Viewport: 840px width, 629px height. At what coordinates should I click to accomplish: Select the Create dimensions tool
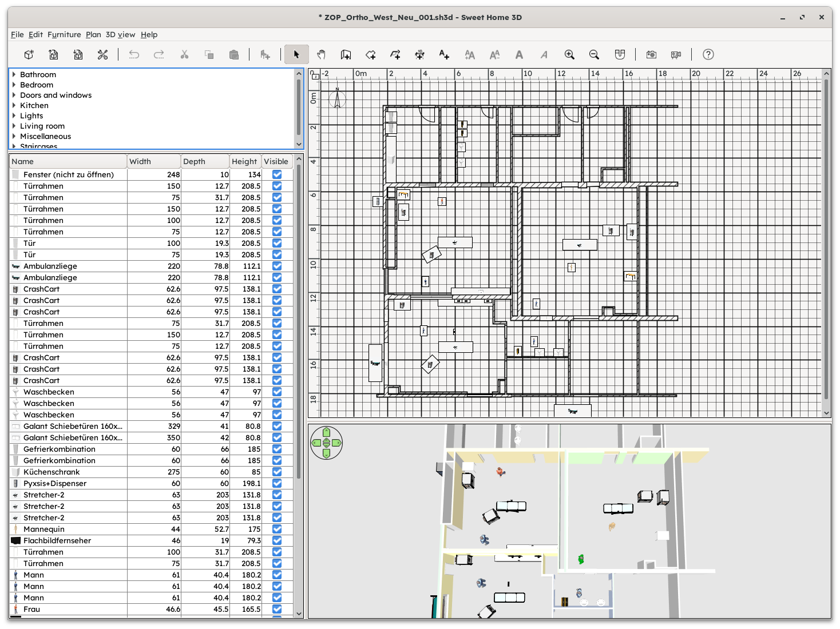tap(419, 55)
